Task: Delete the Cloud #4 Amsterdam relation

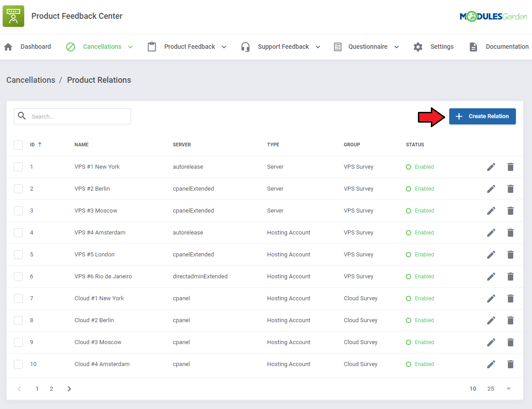Action: (510, 364)
